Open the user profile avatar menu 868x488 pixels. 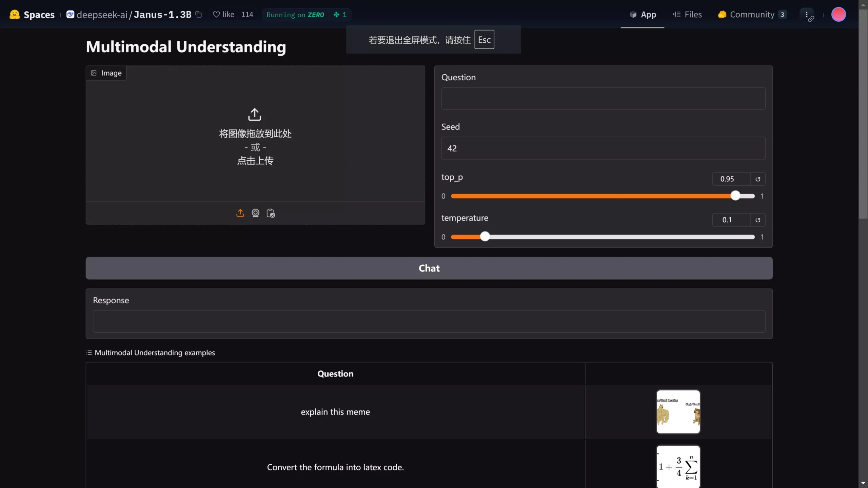[838, 15]
